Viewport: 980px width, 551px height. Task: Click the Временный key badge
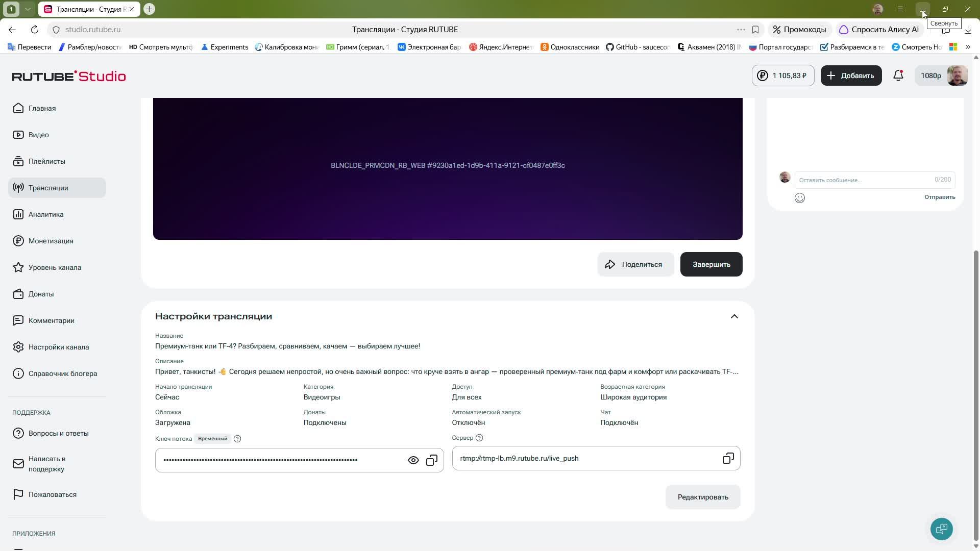[212, 439]
